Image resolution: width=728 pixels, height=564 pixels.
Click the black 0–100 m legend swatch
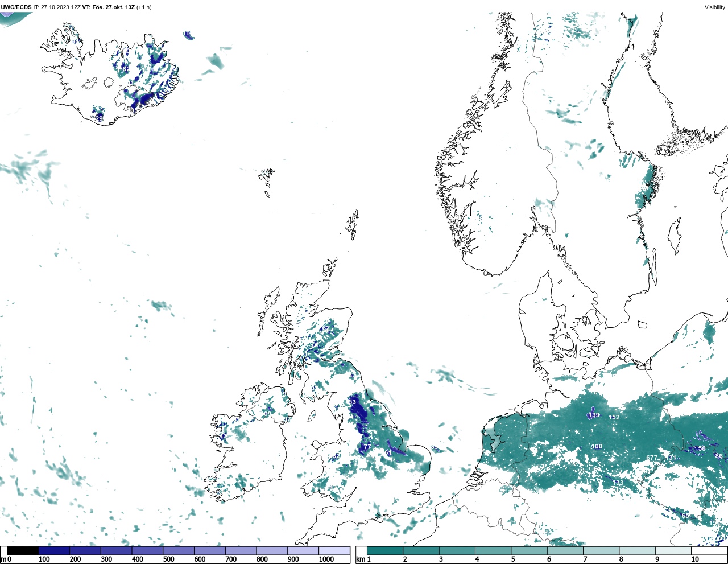pyautogui.click(x=23, y=551)
